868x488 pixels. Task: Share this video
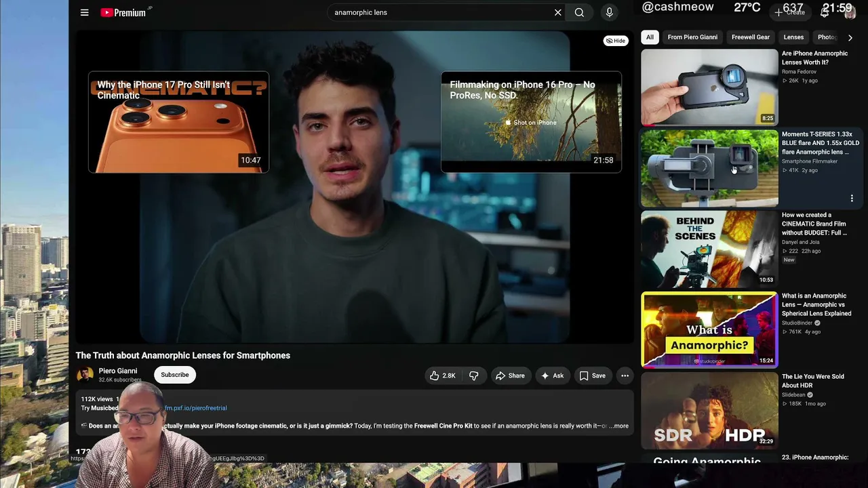click(510, 375)
